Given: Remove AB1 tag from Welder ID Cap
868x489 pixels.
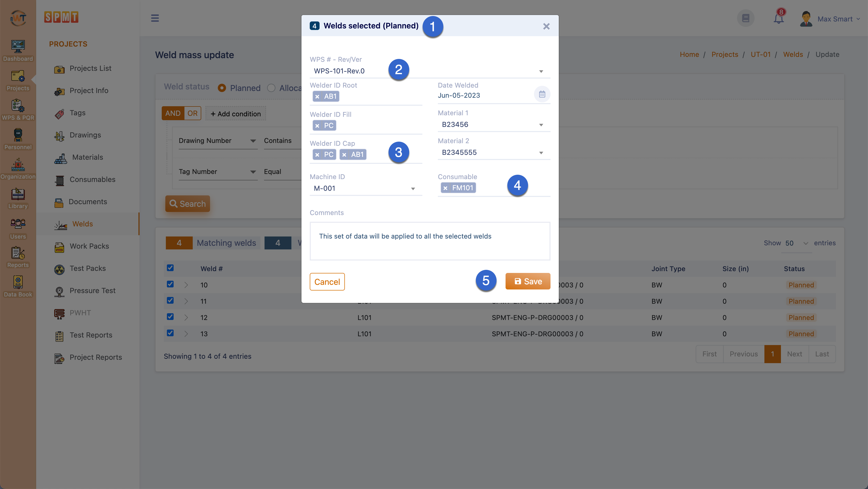Looking at the screenshot, I should coord(344,155).
